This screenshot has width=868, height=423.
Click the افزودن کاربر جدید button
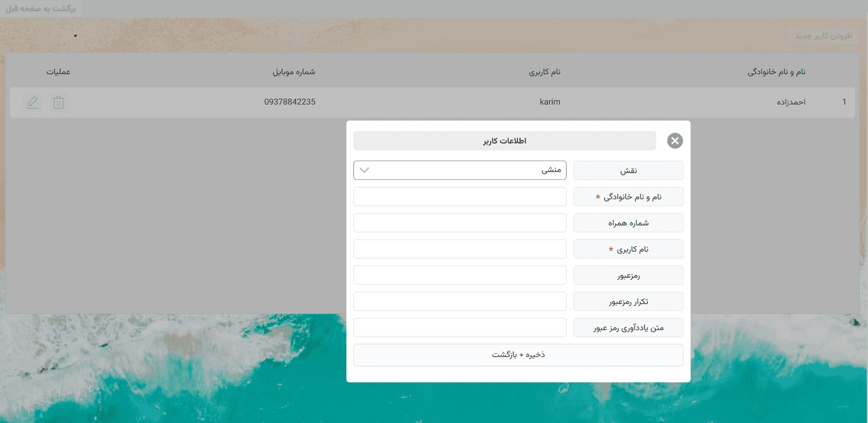[x=824, y=35]
